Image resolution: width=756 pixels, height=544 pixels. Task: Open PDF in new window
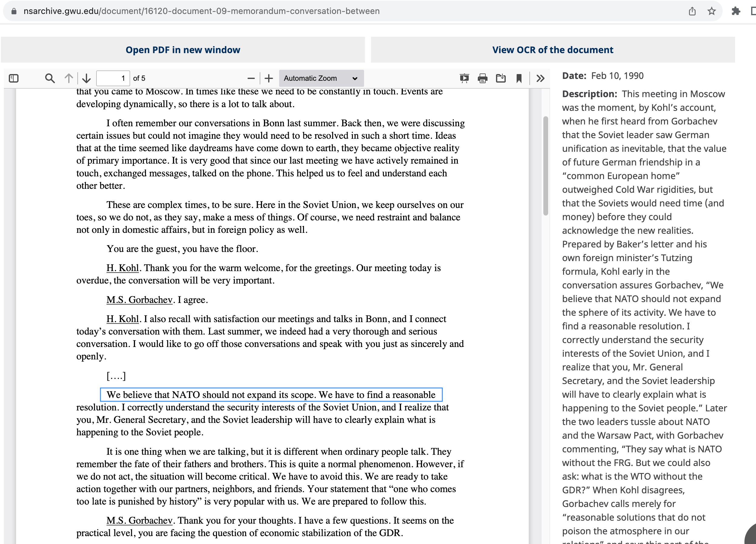[x=183, y=50]
